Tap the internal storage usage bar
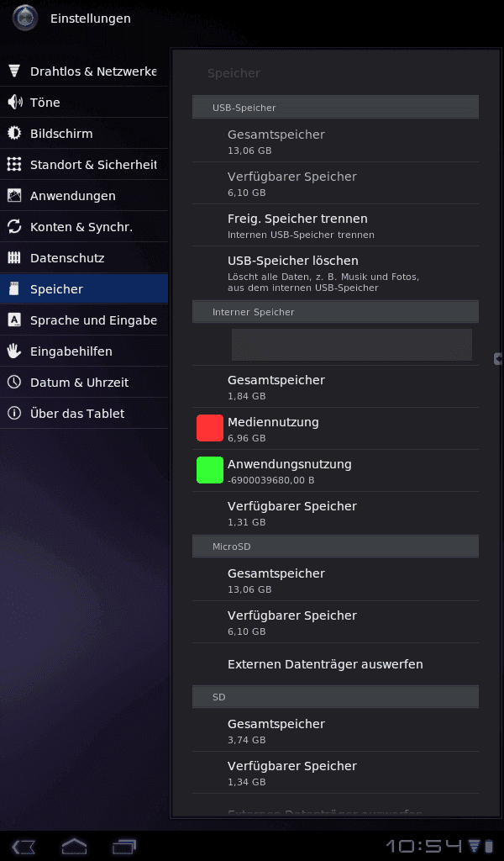 click(351, 345)
